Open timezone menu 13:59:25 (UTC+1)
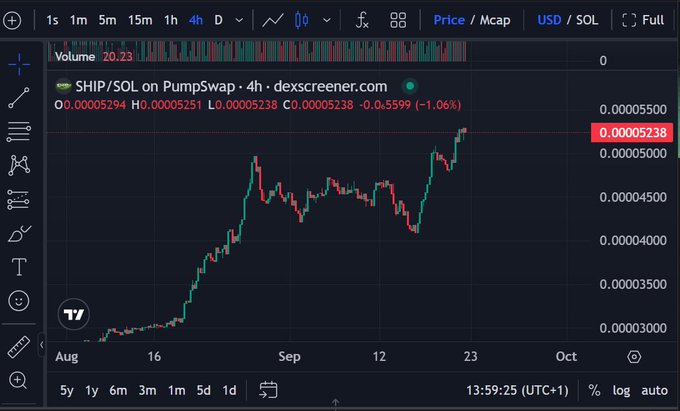Image resolution: width=680 pixels, height=411 pixels. (517, 391)
